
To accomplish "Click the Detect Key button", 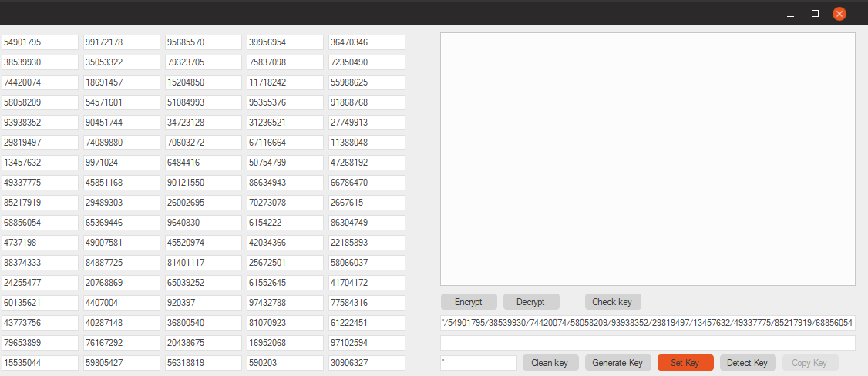I will [x=748, y=363].
